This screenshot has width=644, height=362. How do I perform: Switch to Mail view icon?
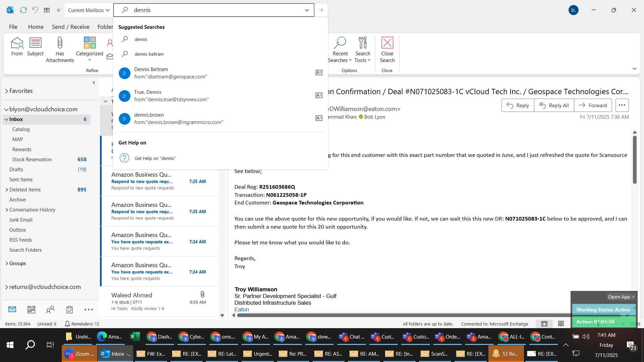pos(12,309)
